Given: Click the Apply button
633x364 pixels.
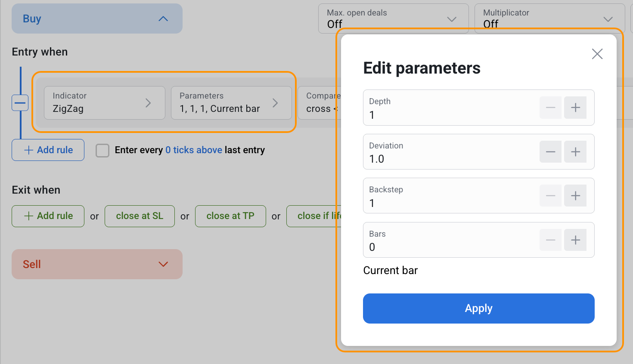Looking at the screenshot, I should 478,308.
